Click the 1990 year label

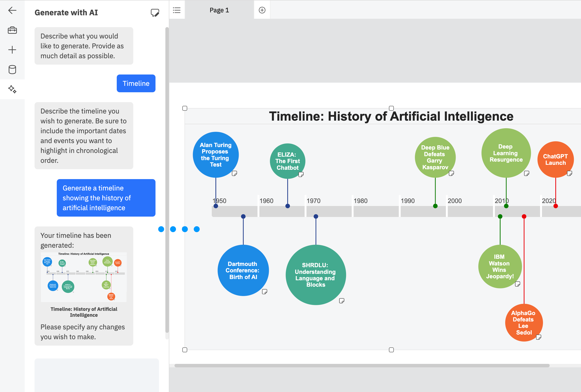[407, 201]
